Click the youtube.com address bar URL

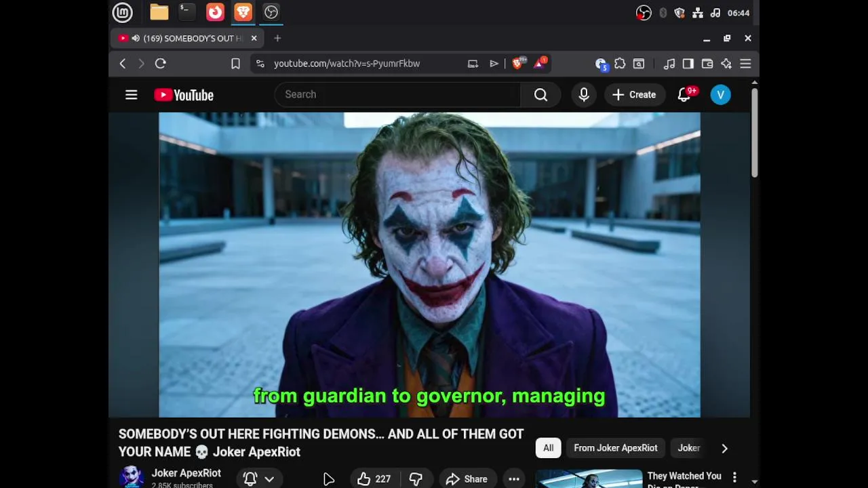(347, 64)
